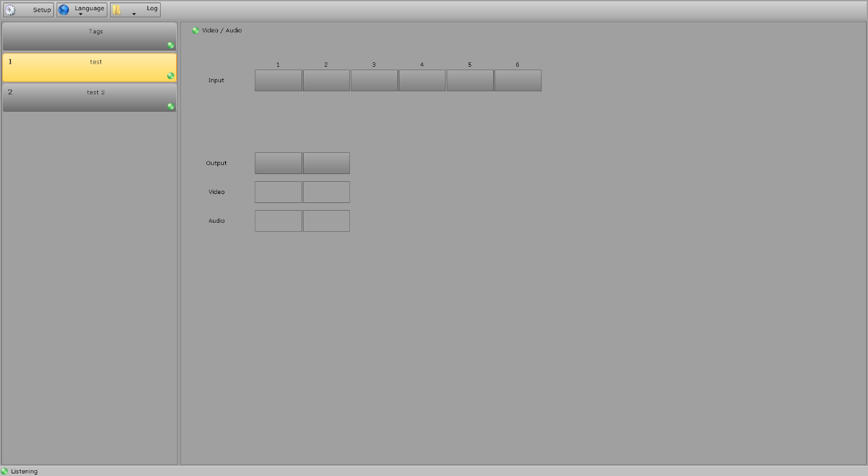Image resolution: width=868 pixels, height=476 pixels.
Task: Click the Listening status indicator icon
Action: tap(5, 471)
